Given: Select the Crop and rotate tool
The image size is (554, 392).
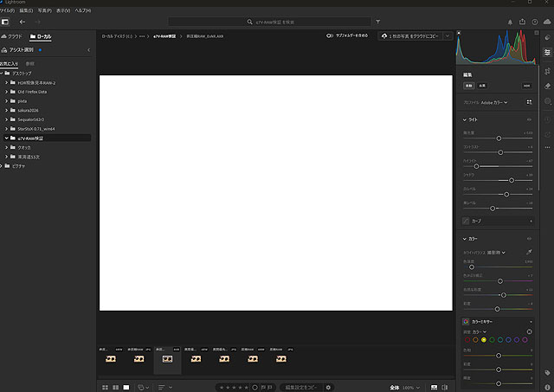Looking at the screenshot, I should [x=547, y=68].
